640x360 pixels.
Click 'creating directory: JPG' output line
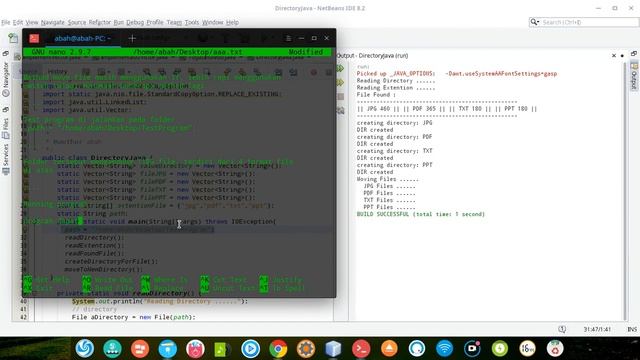(x=394, y=123)
